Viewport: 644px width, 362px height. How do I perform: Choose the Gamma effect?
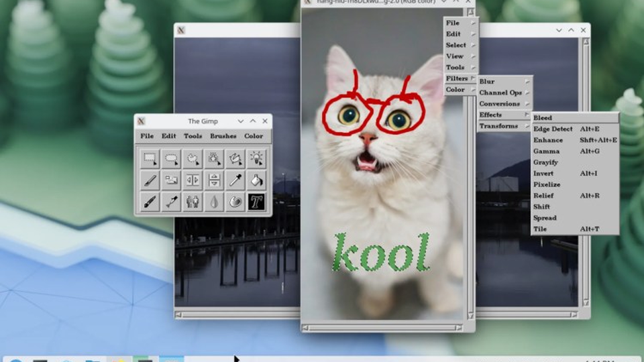click(575, 151)
